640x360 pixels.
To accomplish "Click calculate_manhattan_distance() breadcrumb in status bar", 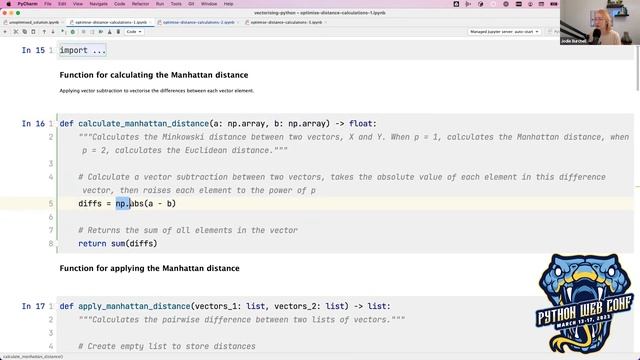I will pyautogui.click(x=33, y=357).
